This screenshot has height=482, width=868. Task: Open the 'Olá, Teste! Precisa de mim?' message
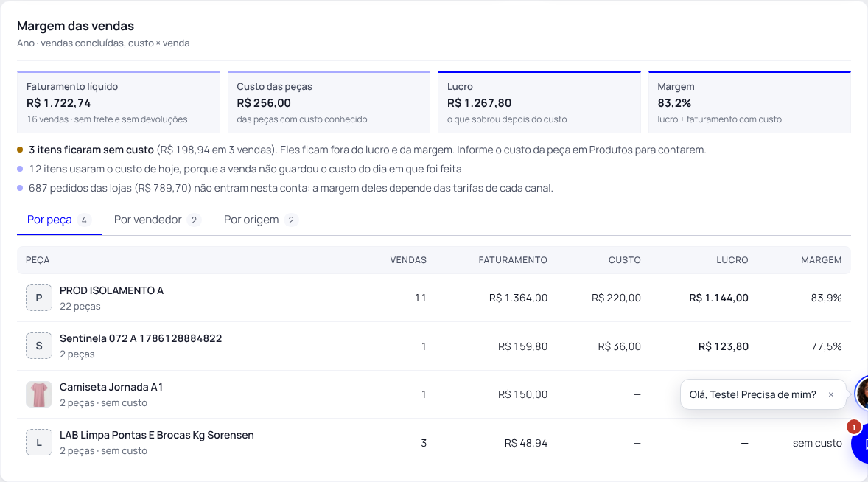click(753, 394)
